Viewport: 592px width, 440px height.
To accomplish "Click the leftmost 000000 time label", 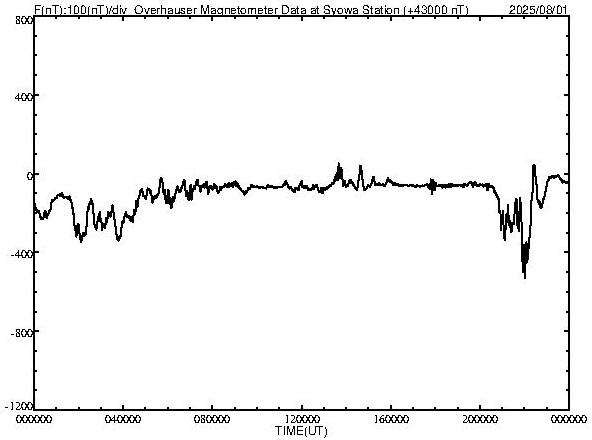I will (34, 419).
